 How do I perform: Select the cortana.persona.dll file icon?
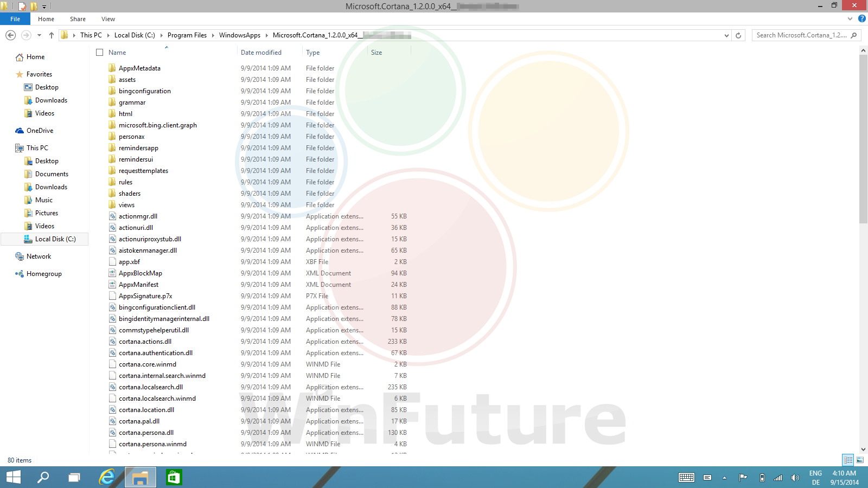112,433
